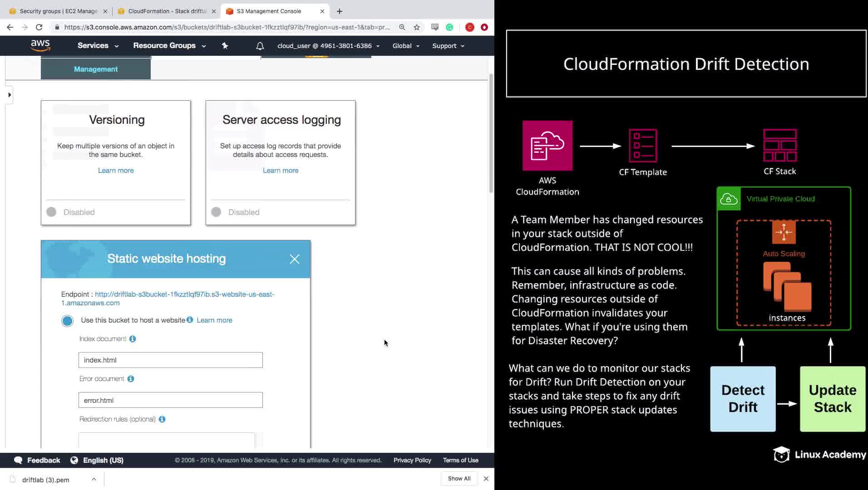Screen dimensions: 868x490
Task: Close the downloads bar
Action: pyautogui.click(x=486, y=479)
